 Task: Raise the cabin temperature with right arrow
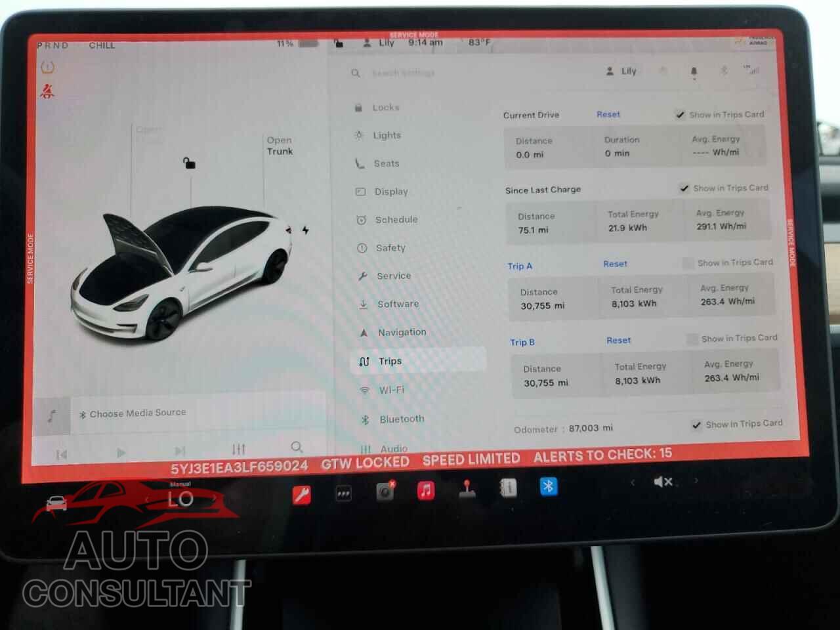click(x=215, y=498)
